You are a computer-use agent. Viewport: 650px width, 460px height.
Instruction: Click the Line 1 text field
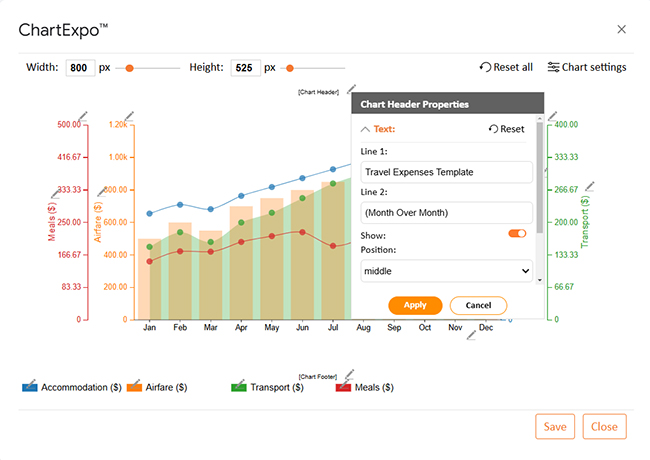(446, 172)
